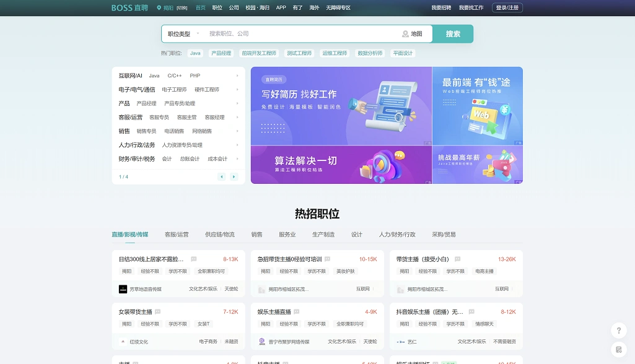Screen dimensions: 635x364
Task: Open the 职位 menu in top navigation
Action: tap(217, 8)
